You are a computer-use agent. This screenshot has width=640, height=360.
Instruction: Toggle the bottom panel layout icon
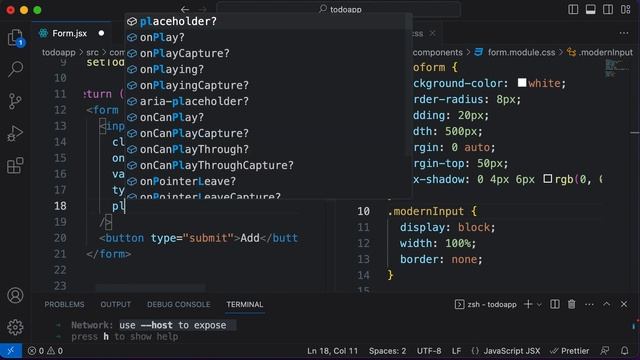coord(590,9)
